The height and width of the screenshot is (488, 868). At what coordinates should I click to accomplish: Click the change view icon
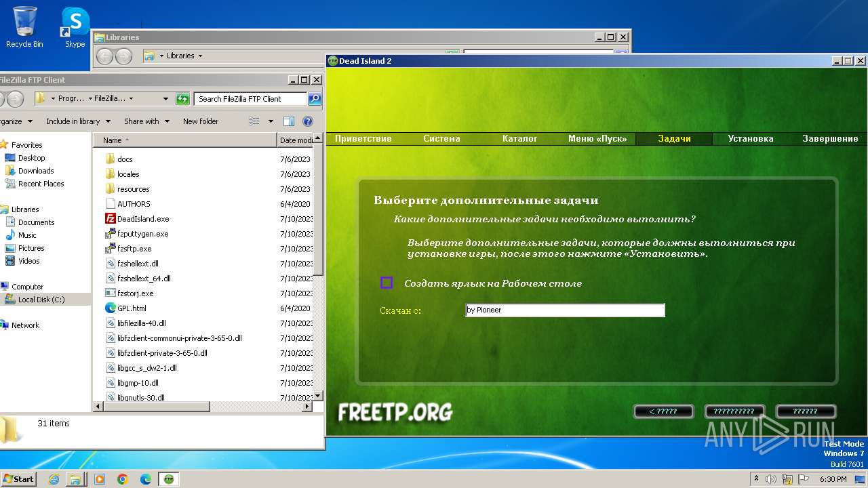pyautogui.click(x=254, y=121)
